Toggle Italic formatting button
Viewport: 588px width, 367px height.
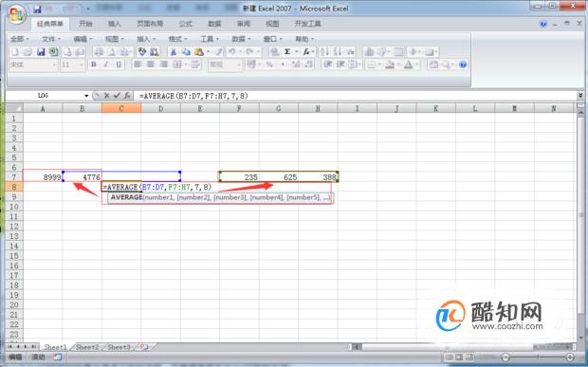(x=106, y=64)
